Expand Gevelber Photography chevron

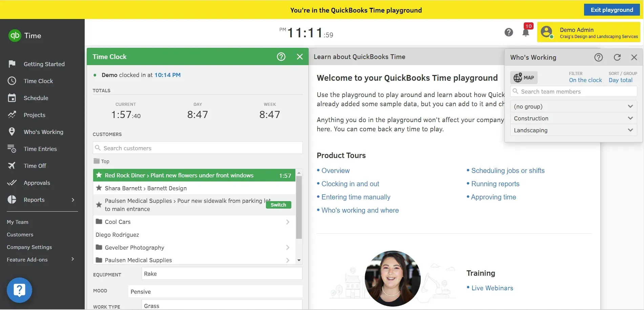(288, 248)
